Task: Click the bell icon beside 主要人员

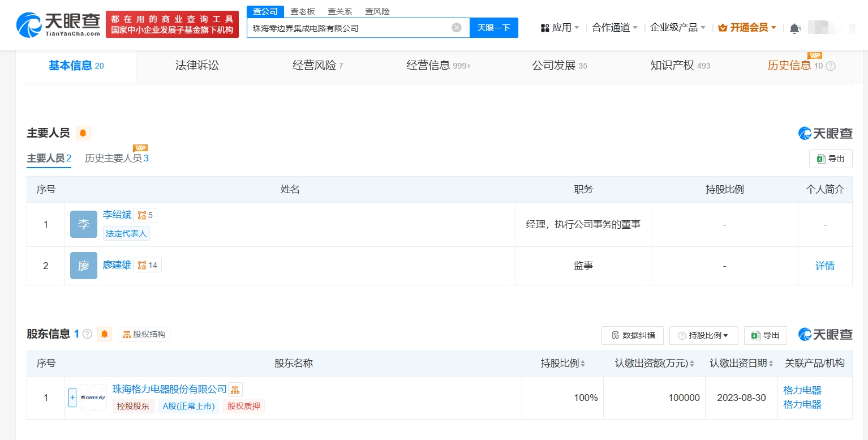Action: click(83, 133)
